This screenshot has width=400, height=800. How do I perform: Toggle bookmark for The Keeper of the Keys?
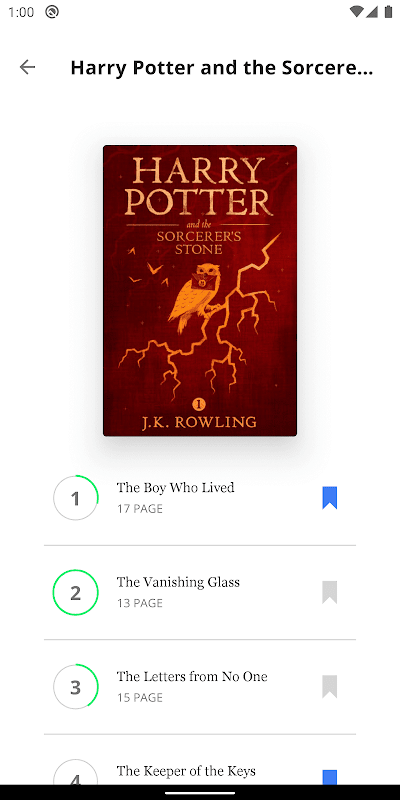(330, 777)
